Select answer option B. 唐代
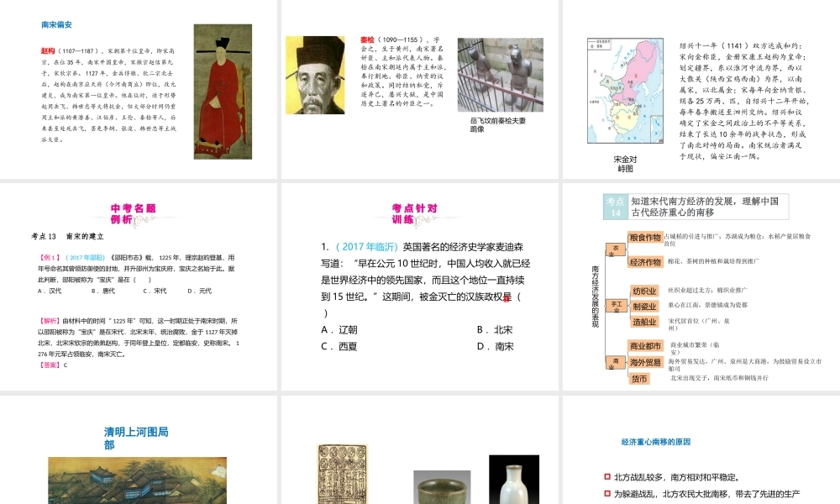This screenshot has height=504, width=840. click(x=102, y=291)
